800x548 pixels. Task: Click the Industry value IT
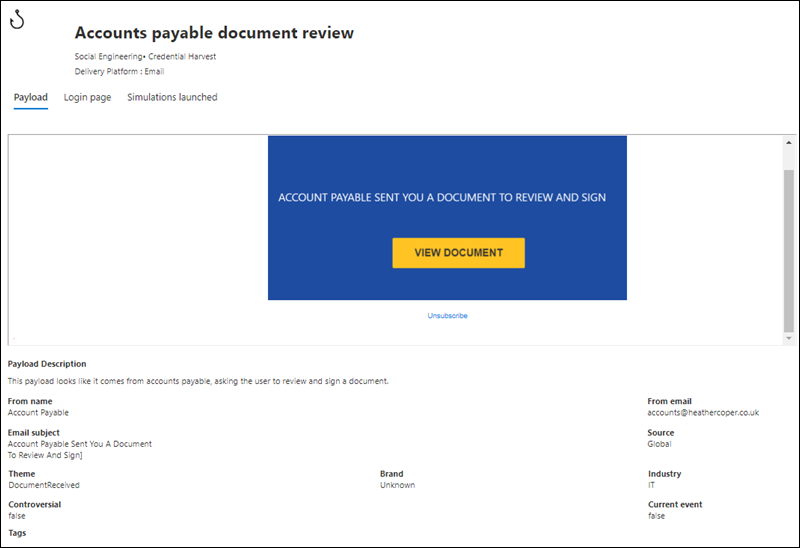point(652,485)
